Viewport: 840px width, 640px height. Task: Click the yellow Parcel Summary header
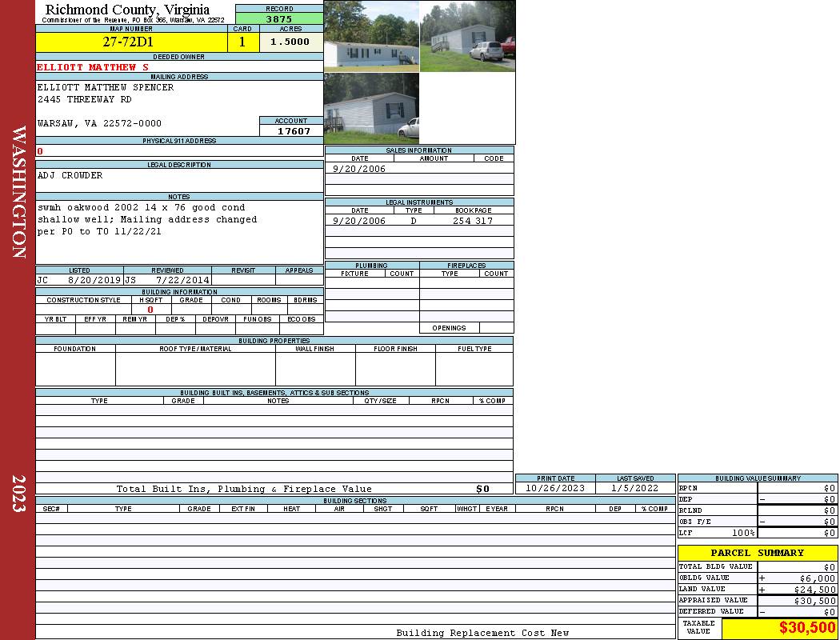[757, 553]
